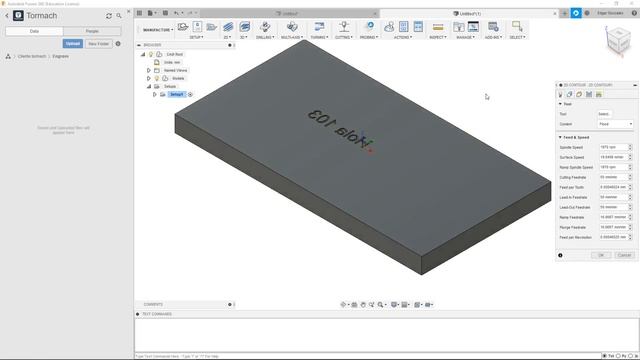Open Linking tab icon in 2D Contour dialog
This screenshot has height=360, width=640.
599,94
